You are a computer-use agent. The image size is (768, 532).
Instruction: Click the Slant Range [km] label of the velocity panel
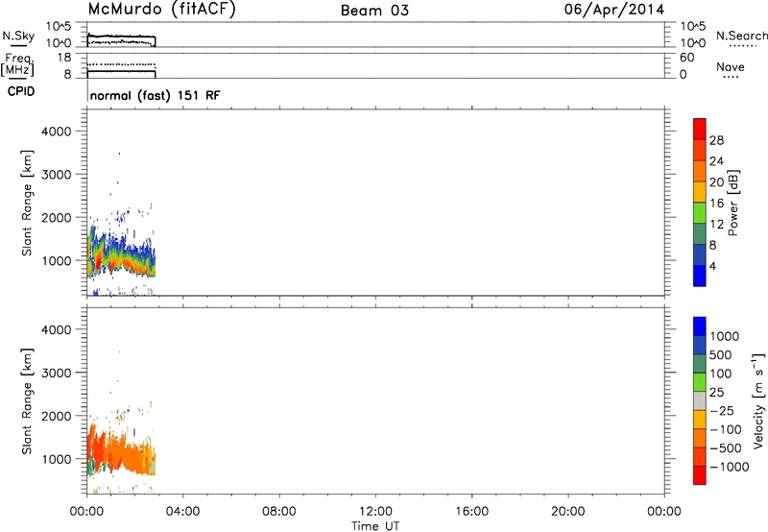(27, 400)
